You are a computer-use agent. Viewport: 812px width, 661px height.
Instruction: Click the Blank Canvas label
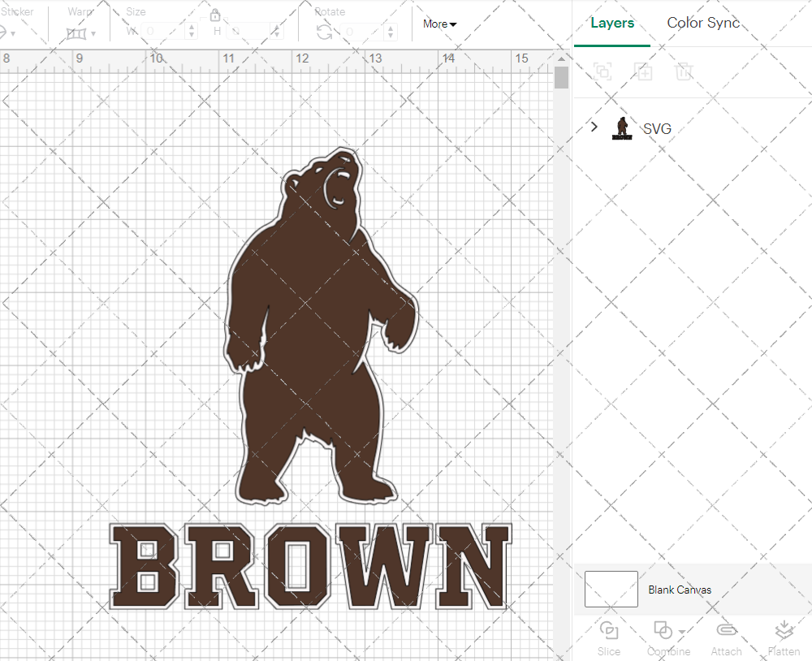(x=680, y=590)
